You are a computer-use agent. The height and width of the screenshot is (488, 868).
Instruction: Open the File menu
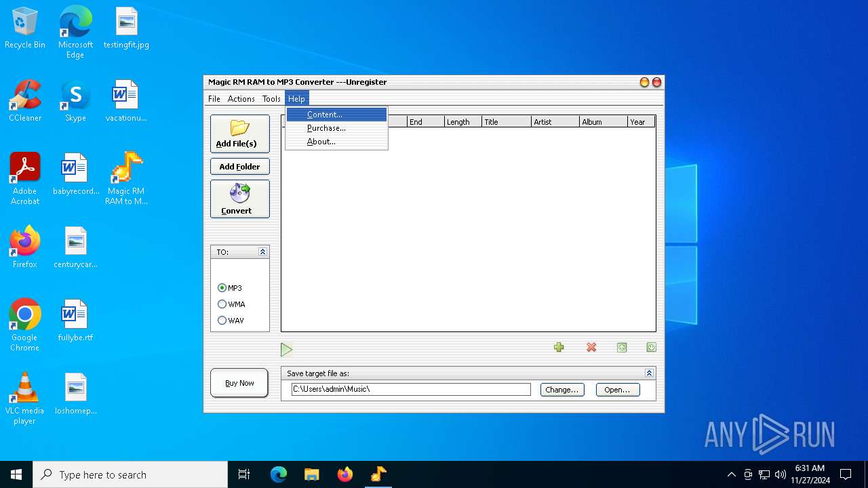point(214,99)
